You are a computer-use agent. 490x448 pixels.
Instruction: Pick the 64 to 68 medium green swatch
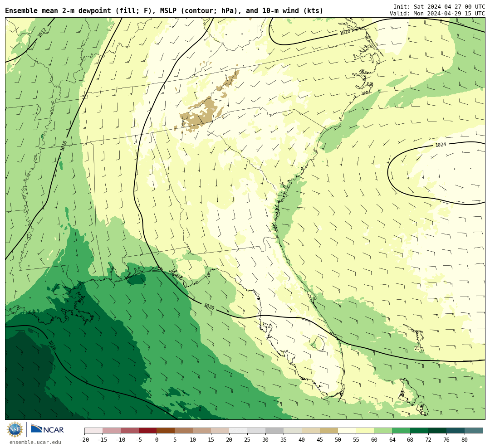point(402,430)
